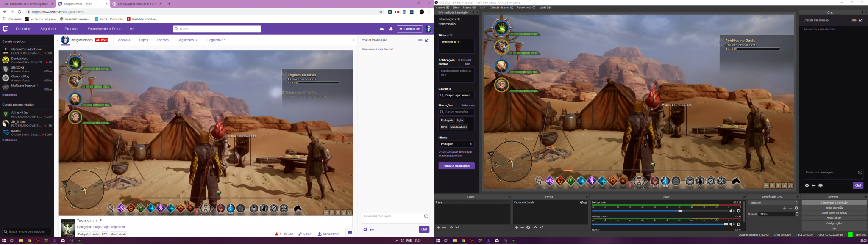Image resolution: width=868 pixels, height=245 pixels.
Task: Open the Editar menu in OBS
Action: click(456, 8)
